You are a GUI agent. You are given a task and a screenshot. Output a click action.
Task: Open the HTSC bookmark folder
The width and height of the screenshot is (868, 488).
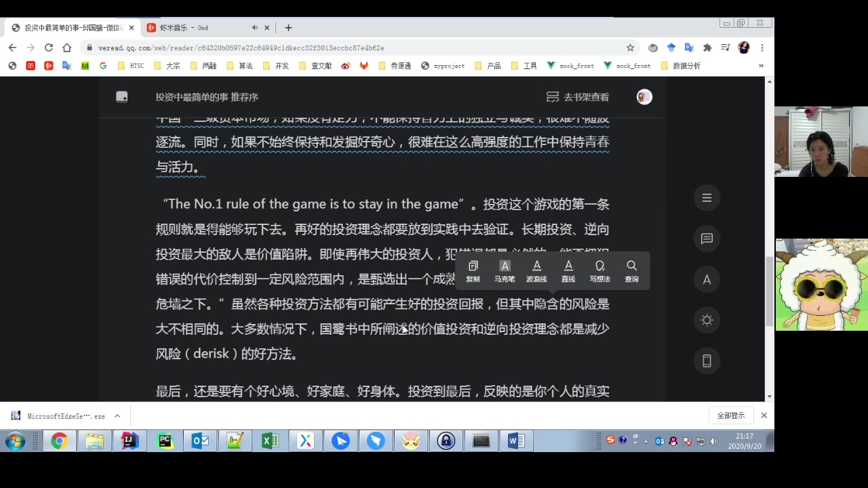point(131,66)
